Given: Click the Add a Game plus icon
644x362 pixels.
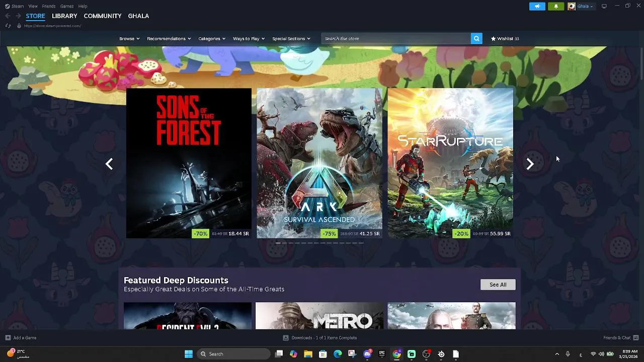Looking at the screenshot, I should (8, 338).
